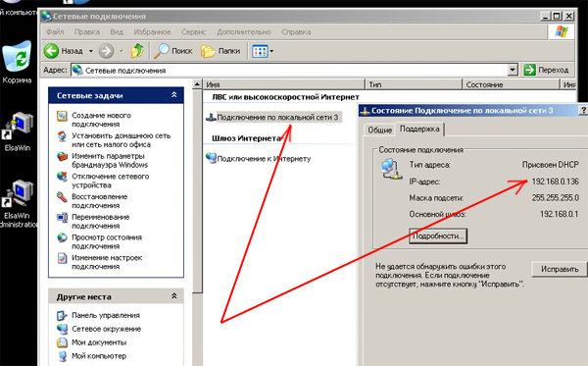Open the Файл menu
This screenshot has height=366, width=588.
click(x=55, y=32)
